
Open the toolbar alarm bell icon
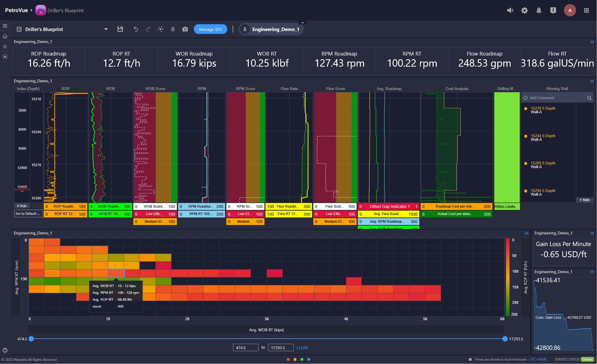pyautogui.click(x=173, y=29)
